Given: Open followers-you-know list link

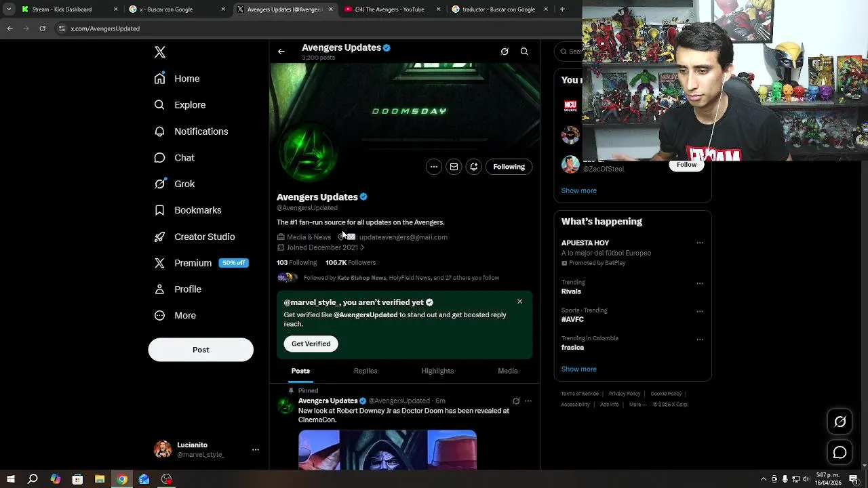Looking at the screenshot, I should 401,278.
